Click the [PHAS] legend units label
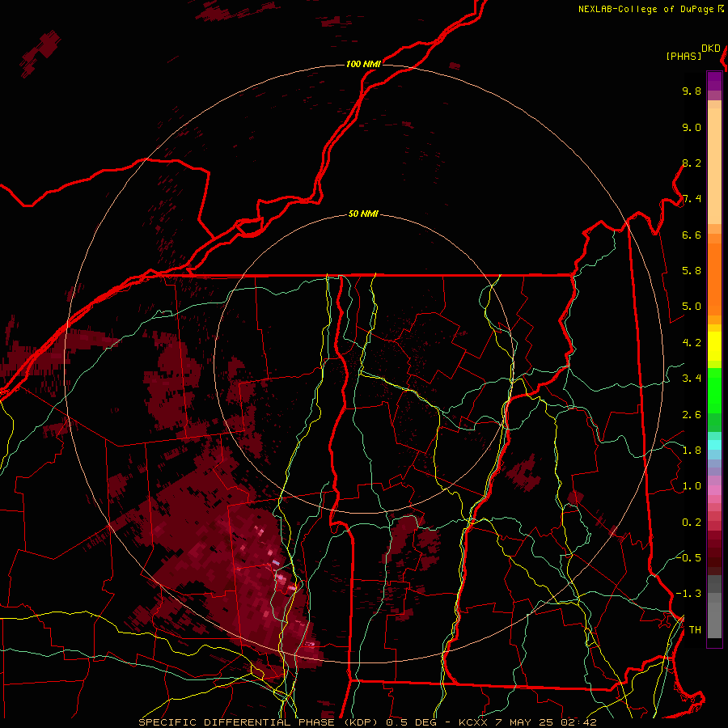728x728 pixels. (684, 56)
